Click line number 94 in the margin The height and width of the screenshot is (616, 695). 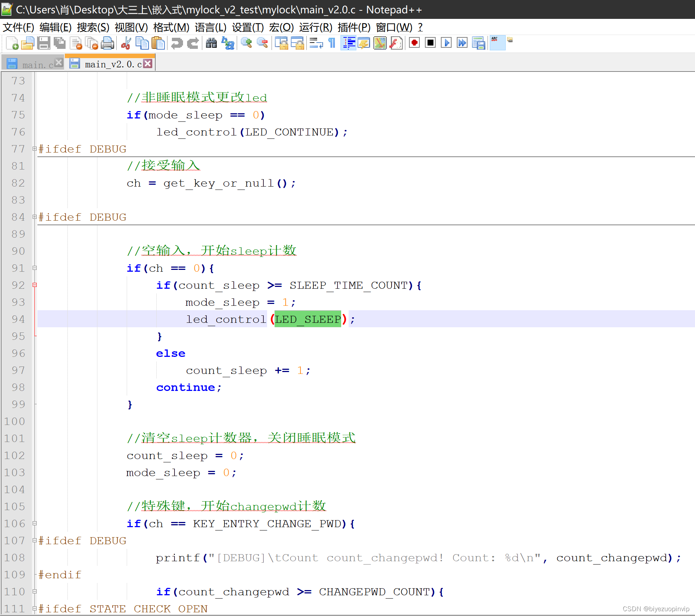(x=18, y=319)
